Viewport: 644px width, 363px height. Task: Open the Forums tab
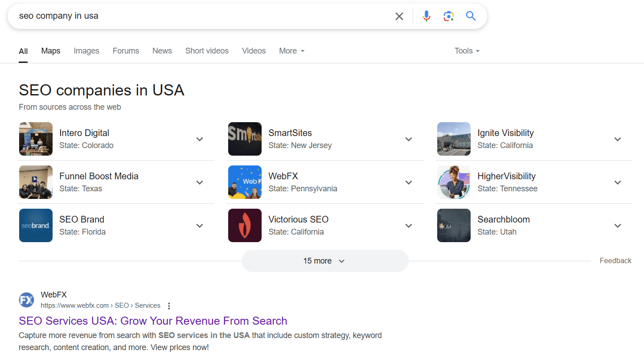tap(126, 51)
